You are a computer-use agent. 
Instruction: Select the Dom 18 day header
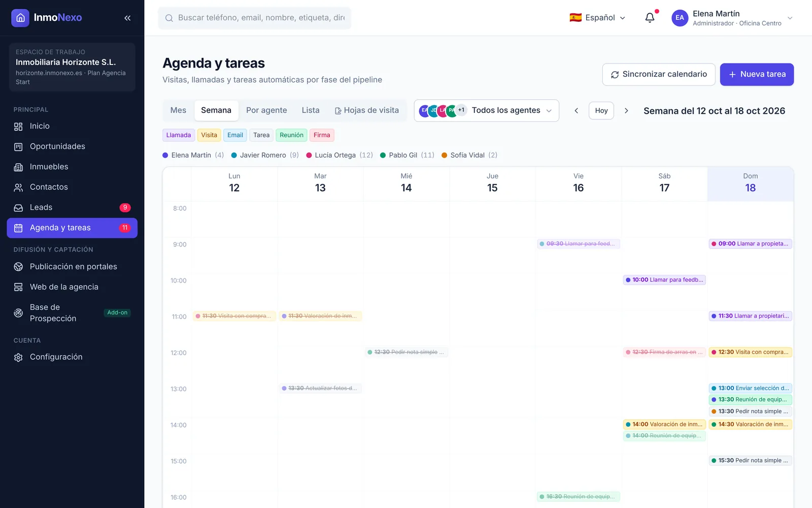(x=751, y=183)
